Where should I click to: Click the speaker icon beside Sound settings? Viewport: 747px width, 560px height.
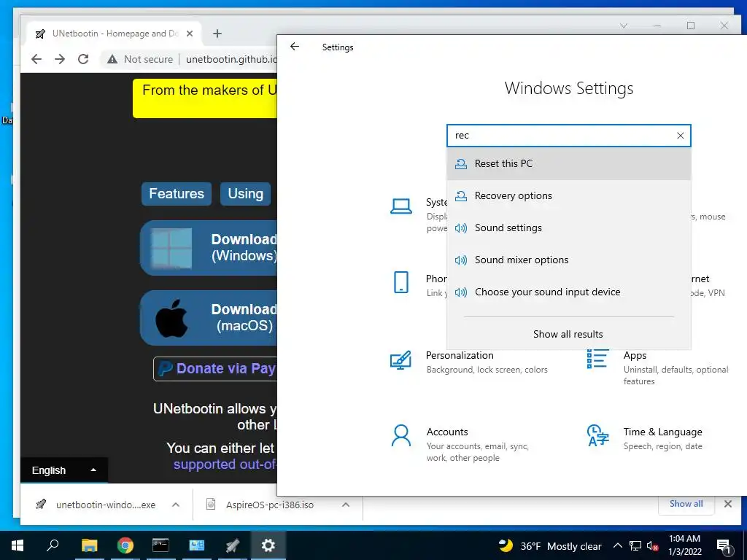[x=461, y=228]
